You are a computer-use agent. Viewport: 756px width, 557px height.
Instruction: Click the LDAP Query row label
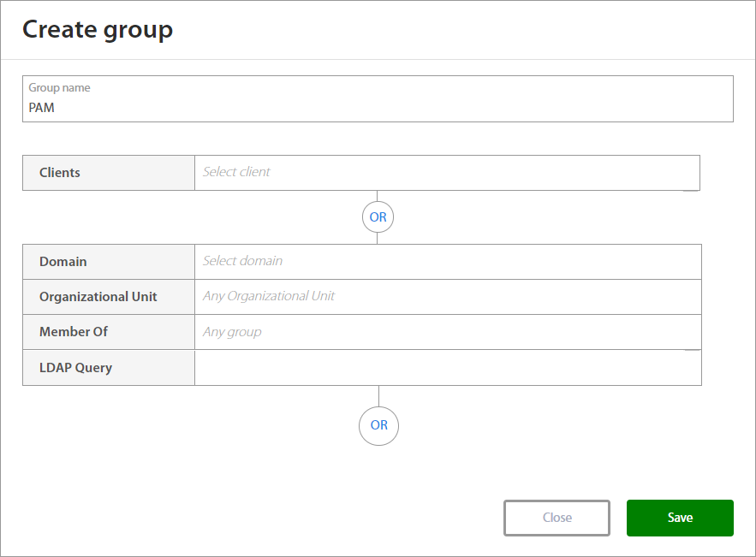point(75,368)
